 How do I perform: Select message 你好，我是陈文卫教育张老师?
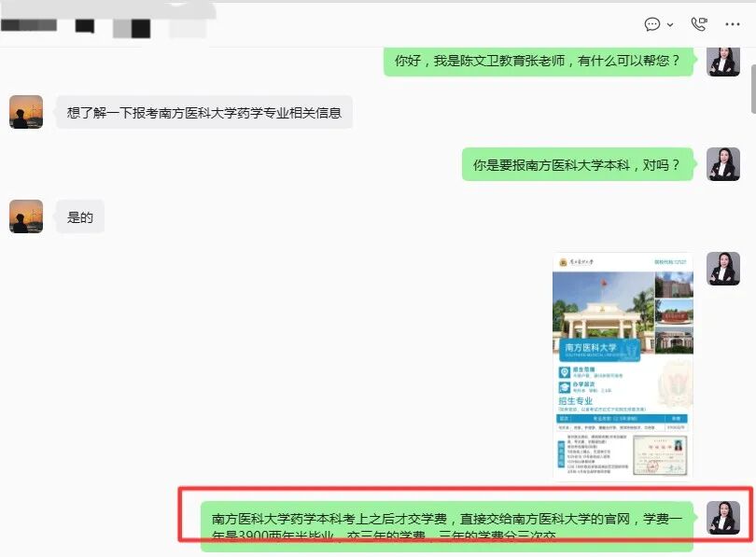[539, 62]
